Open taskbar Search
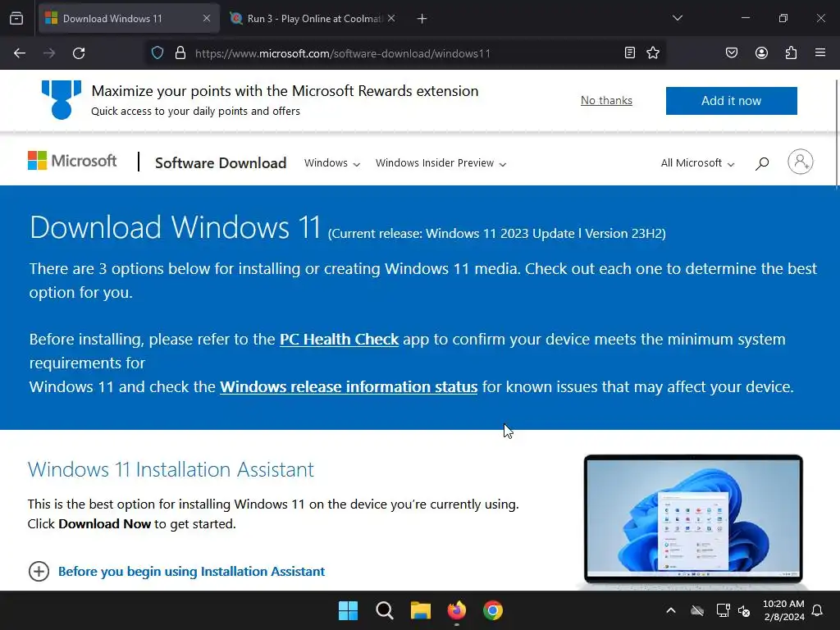This screenshot has width=840, height=630. pyautogui.click(x=385, y=610)
